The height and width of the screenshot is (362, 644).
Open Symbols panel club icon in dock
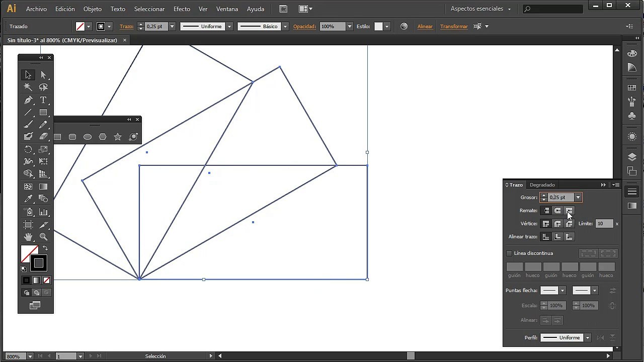tap(632, 116)
